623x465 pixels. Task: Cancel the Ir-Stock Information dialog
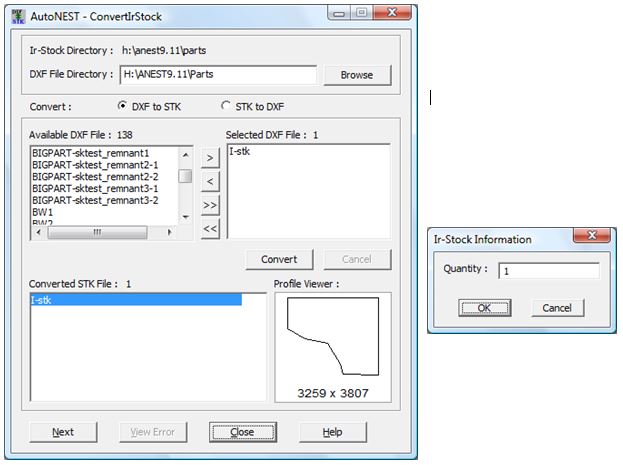pyautogui.click(x=557, y=307)
